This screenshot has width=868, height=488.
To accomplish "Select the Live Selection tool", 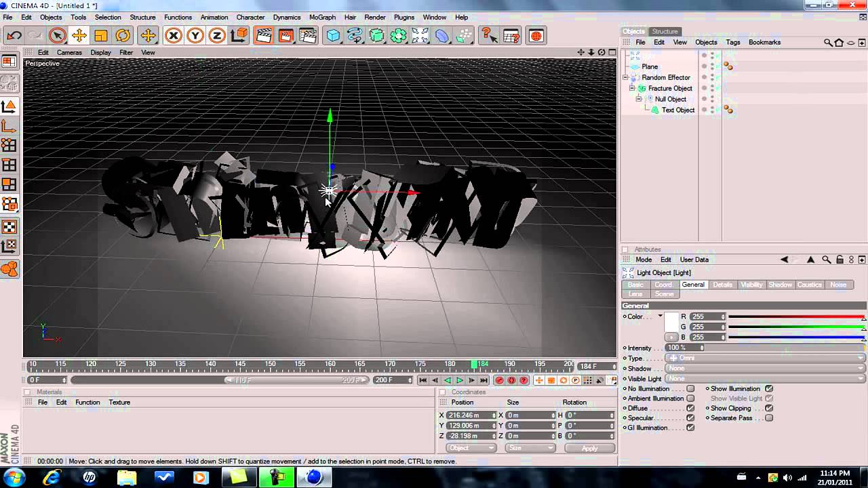I will pyautogui.click(x=58, y=36).
